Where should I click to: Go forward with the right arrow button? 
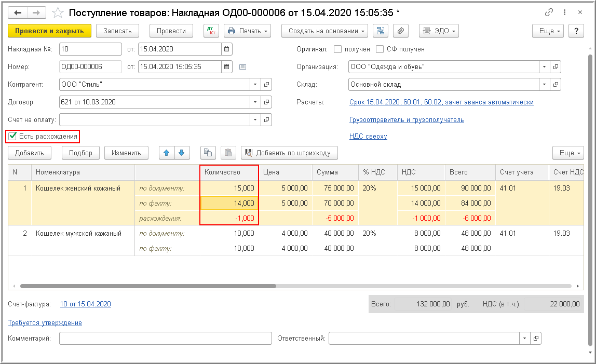(36, 12)
